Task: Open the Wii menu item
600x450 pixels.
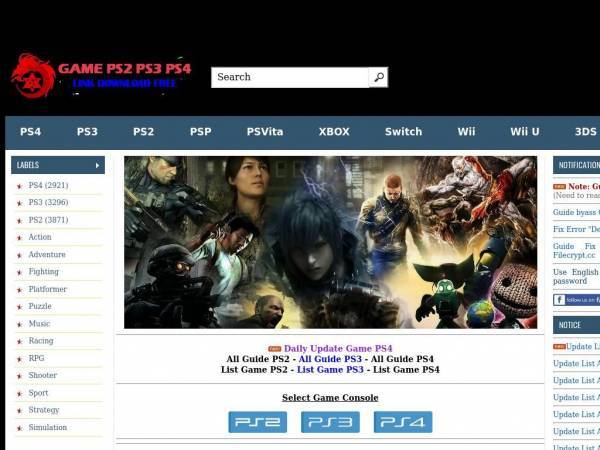Action: click(x=466, y=132)
